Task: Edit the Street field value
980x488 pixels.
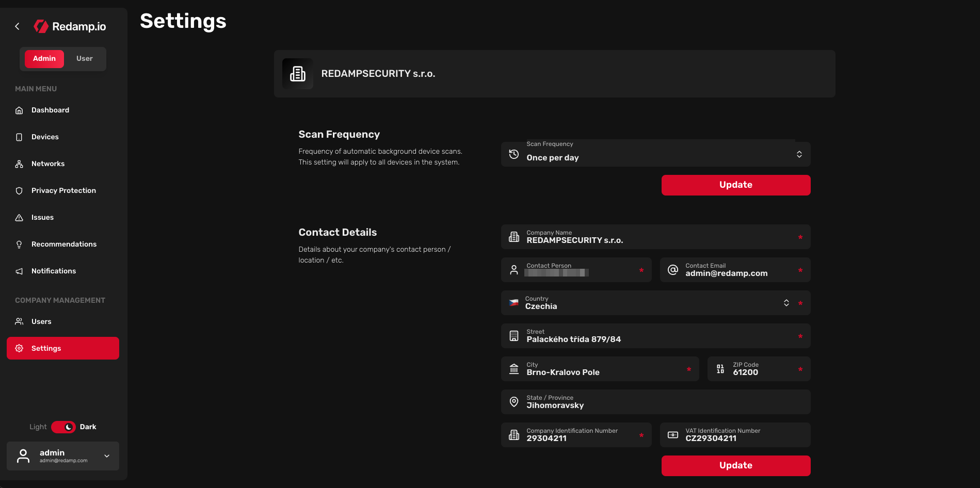Action: (x=656, y=336)
